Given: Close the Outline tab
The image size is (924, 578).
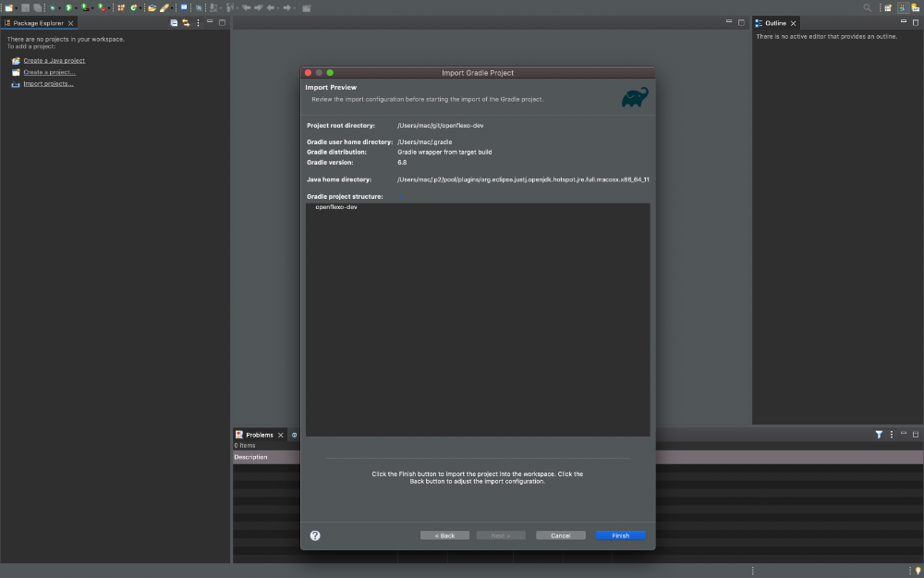Looking at the screenshot, I should (793, 23).
